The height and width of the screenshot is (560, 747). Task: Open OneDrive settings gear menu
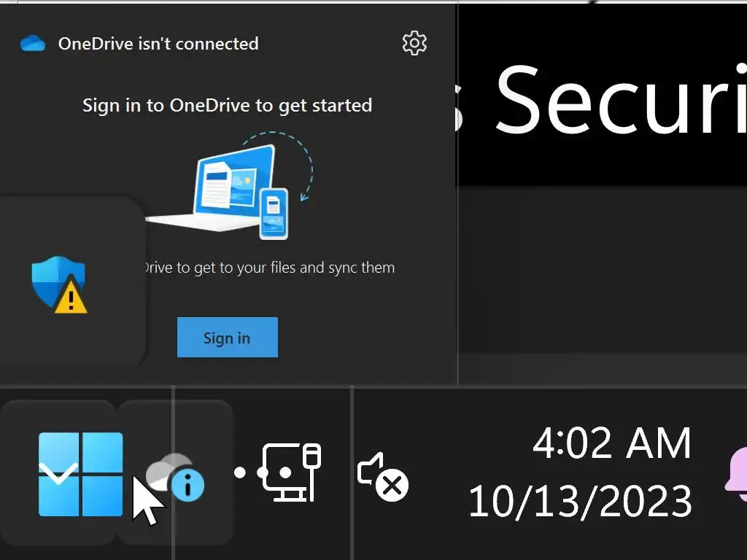click(414, 43)
